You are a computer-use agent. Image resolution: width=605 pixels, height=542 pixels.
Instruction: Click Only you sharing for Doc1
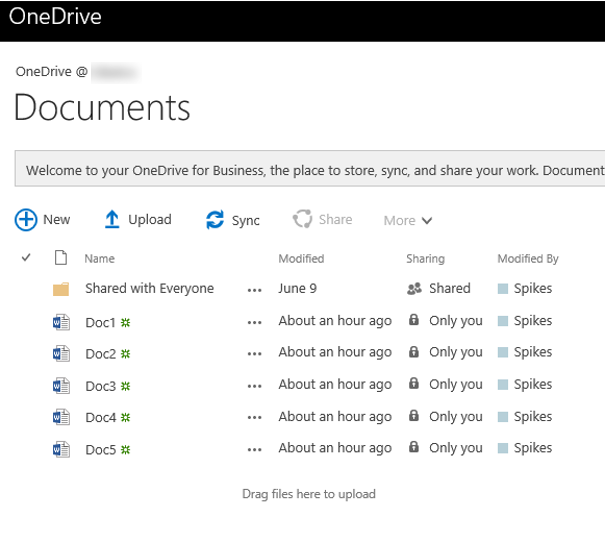coord(456,321)
